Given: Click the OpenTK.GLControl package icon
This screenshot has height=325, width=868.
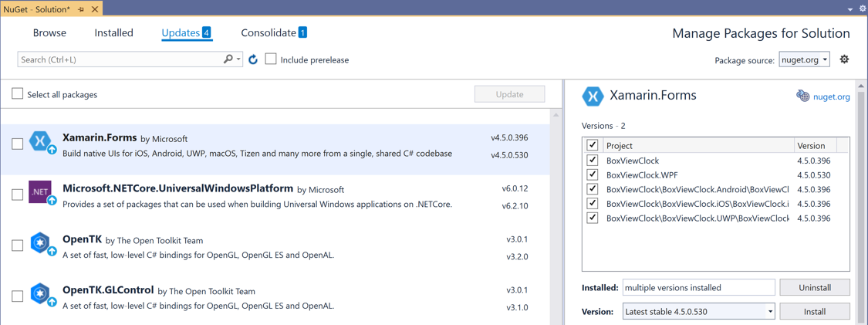Looking at the screenshot, I should pos(40,293).
